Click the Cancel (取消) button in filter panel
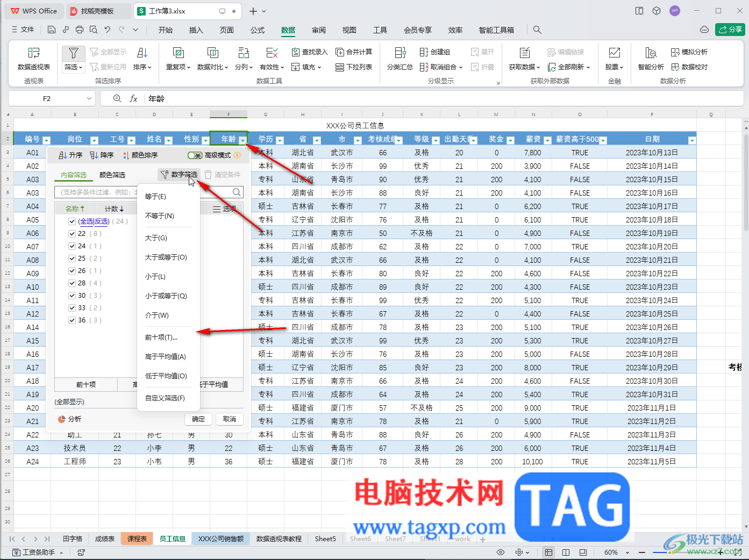Screen dimensions: 749x560 tap(230, 419)
